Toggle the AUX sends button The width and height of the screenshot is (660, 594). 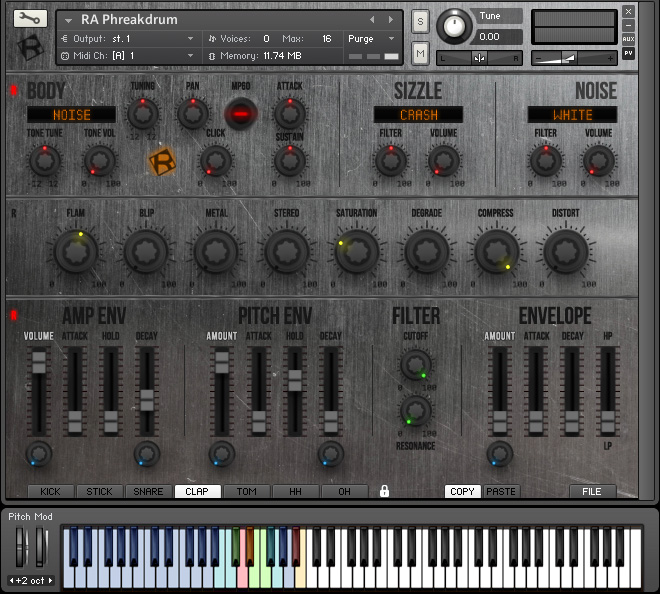(628, 39)
